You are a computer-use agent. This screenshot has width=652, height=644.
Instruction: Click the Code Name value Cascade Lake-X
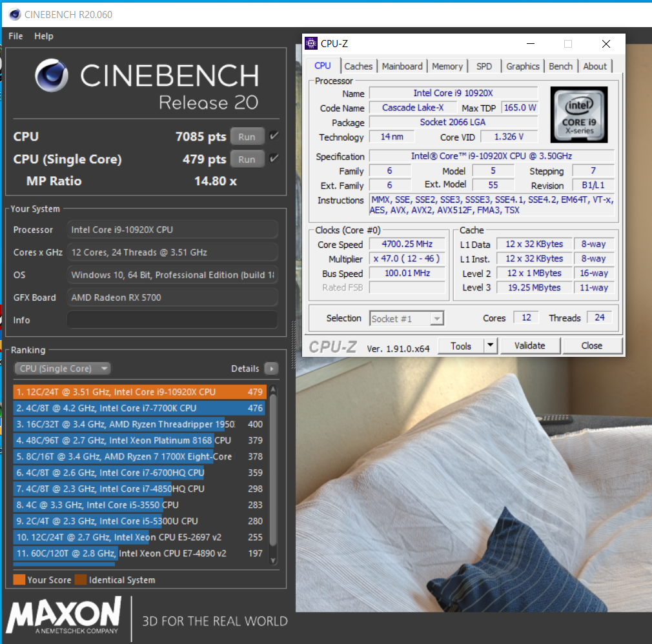[x=413, y=108]
